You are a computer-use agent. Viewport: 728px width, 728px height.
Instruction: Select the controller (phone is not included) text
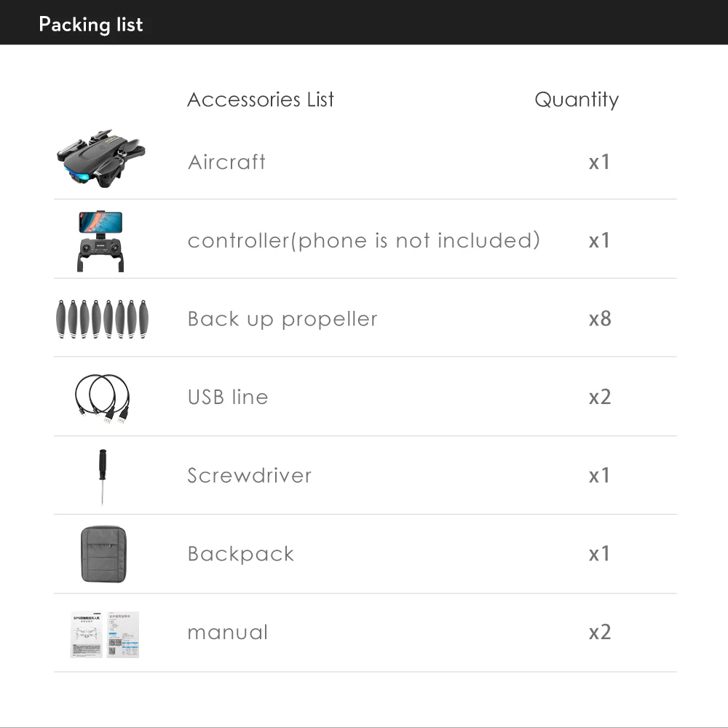click(x=363, y=240)
